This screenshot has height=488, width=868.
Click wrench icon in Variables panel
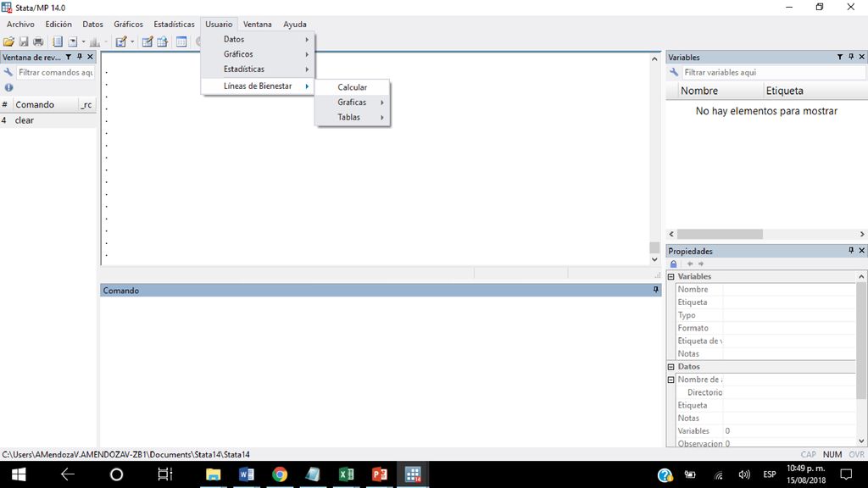coord(674,73)
